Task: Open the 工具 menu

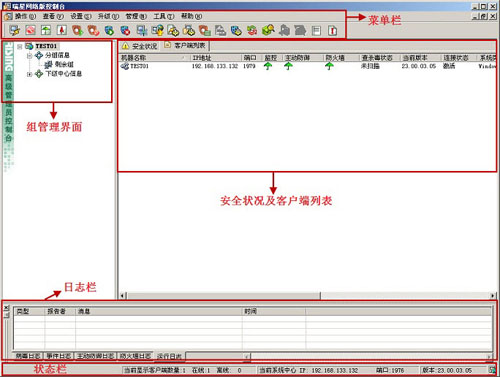Action: (164, 16)
